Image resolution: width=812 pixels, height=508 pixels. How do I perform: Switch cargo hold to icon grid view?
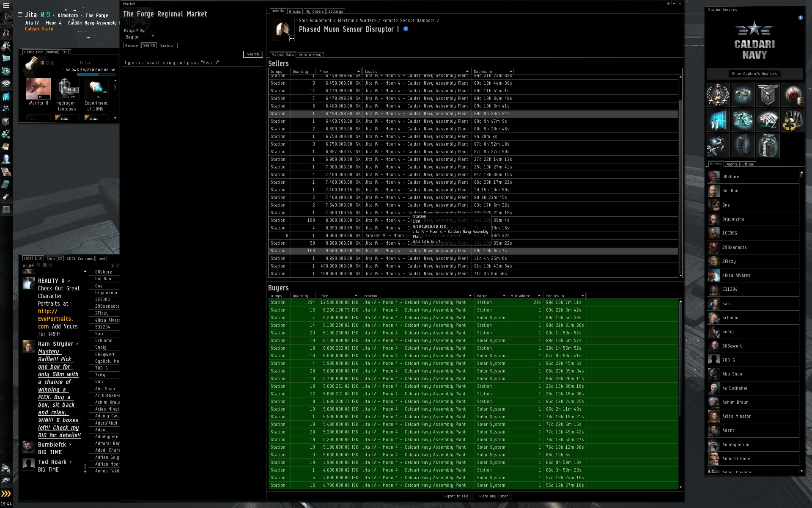pyautogui.click(x=42, y=63)
